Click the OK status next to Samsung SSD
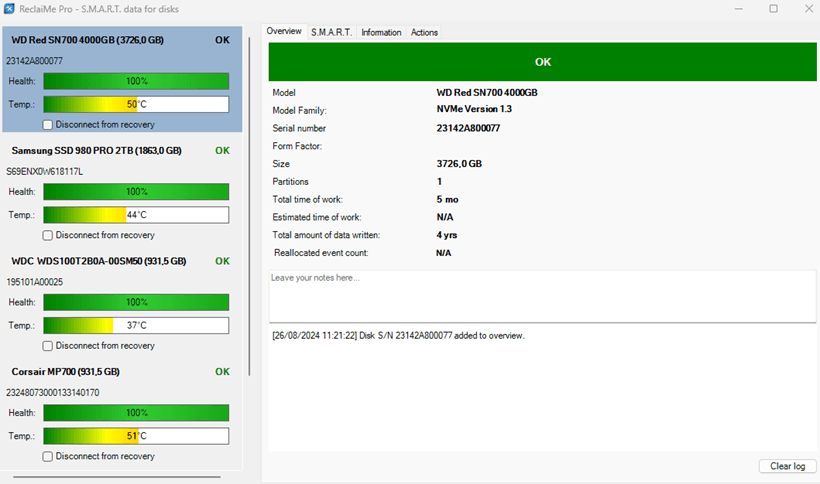The width and height of the screenshot is (820, 484). click(222, 151)
